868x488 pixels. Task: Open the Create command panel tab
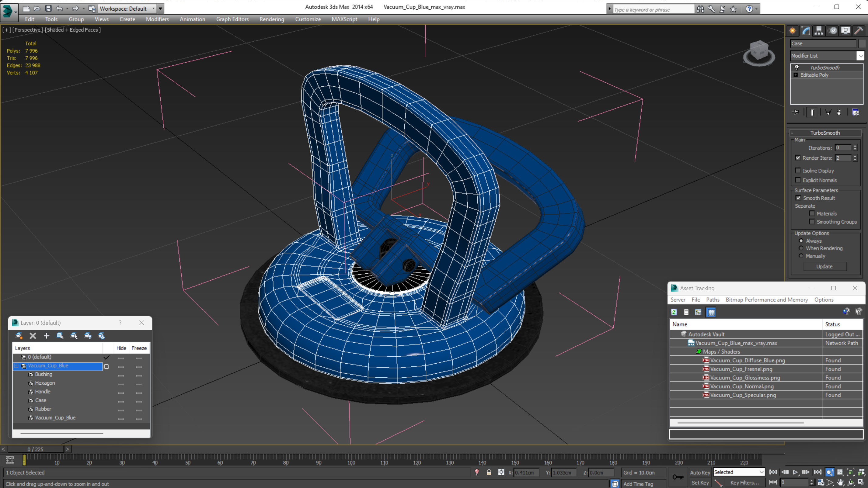pos(793,31)
